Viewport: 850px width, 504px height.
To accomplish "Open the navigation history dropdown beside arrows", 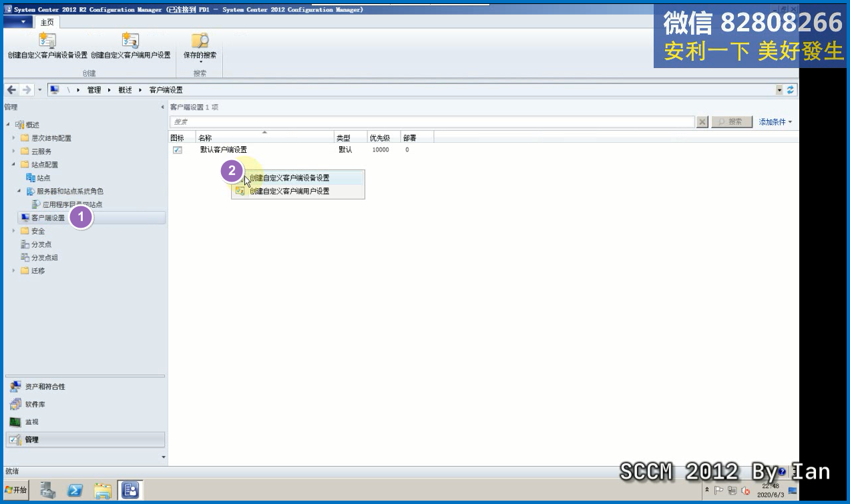I will (x=40, y=90).
